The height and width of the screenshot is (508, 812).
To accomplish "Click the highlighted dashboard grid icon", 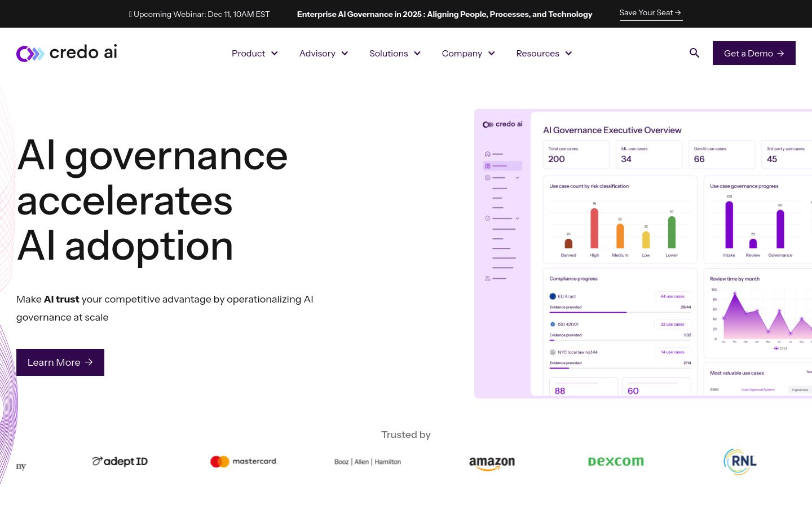I will pyautogui.click(x=488, y=166).
